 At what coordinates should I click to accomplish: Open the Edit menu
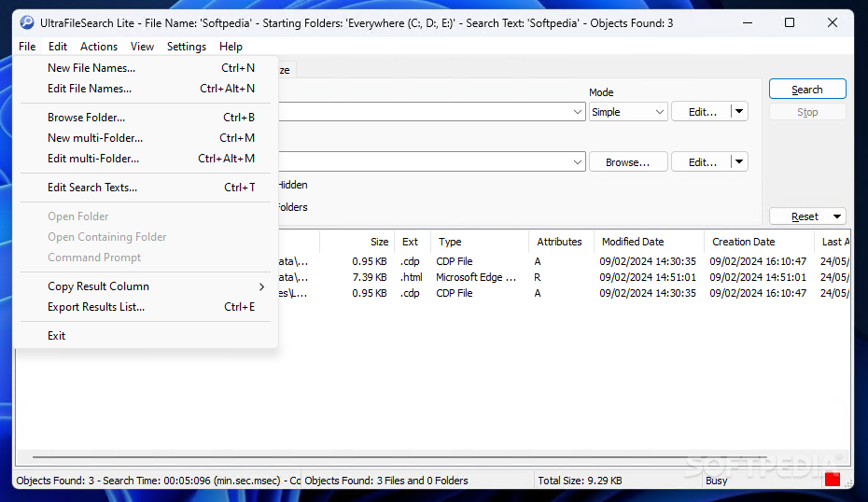(x=58, y=47)
